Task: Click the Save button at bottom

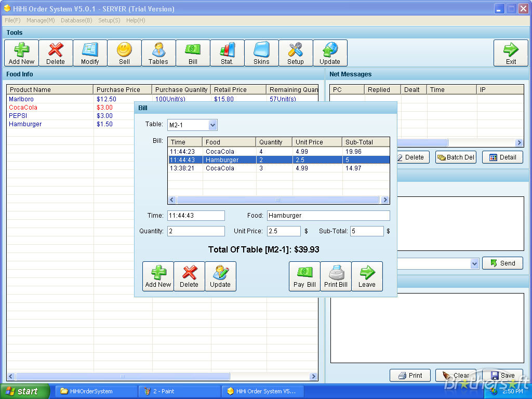Action: tap(502, 375)
